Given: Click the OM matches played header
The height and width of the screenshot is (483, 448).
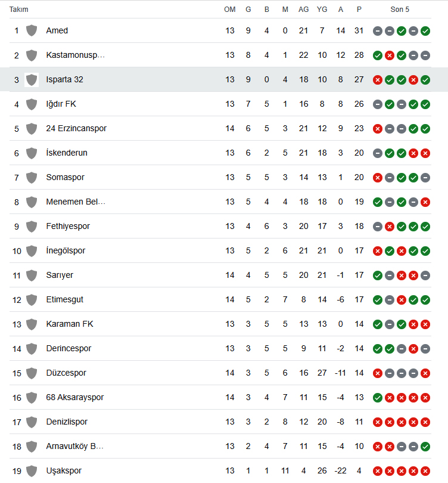Looking at the screenshot, I should pos(230,10).
